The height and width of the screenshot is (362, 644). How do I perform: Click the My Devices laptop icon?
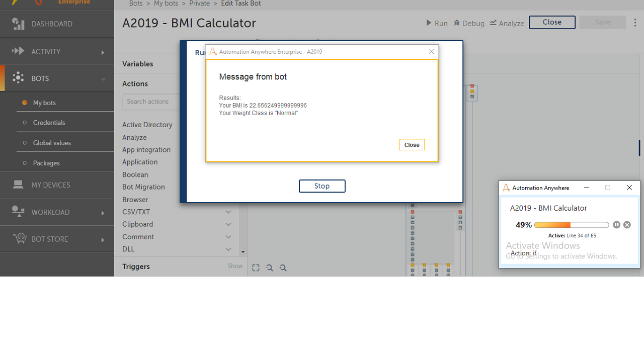(x=18, y=185)
